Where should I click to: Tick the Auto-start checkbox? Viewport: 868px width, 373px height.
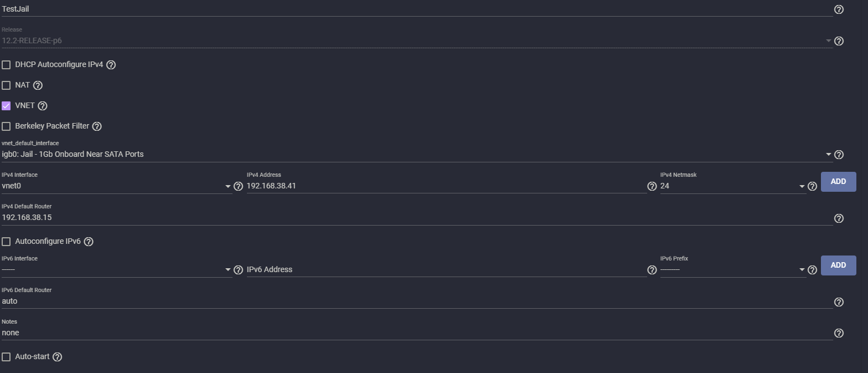[6, 357]
